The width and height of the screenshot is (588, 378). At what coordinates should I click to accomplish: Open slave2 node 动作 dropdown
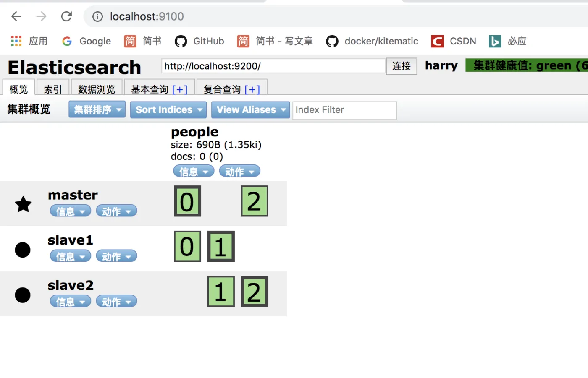click(117, 301)
